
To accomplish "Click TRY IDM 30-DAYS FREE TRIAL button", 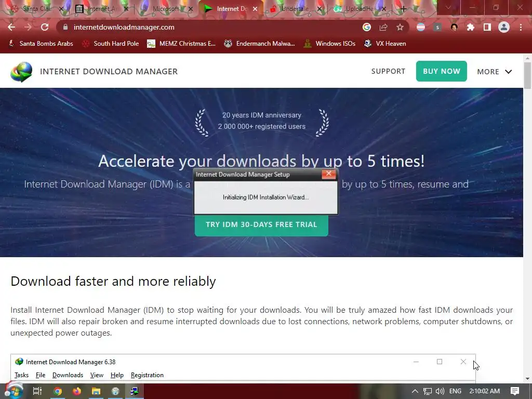I will click(261, 224).
